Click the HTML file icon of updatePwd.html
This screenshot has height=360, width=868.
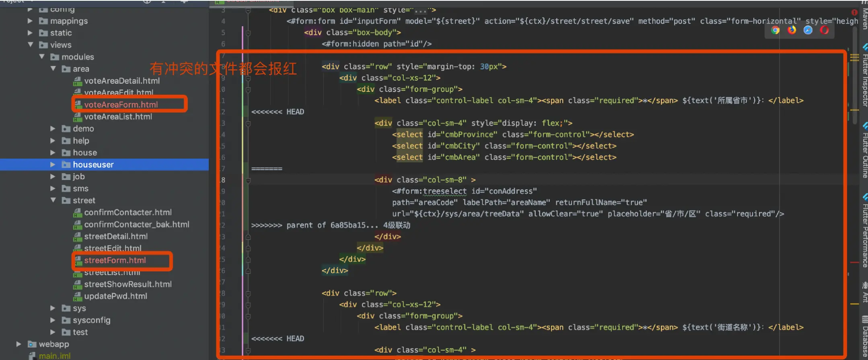pyautogui.click(x=78, y=296)
